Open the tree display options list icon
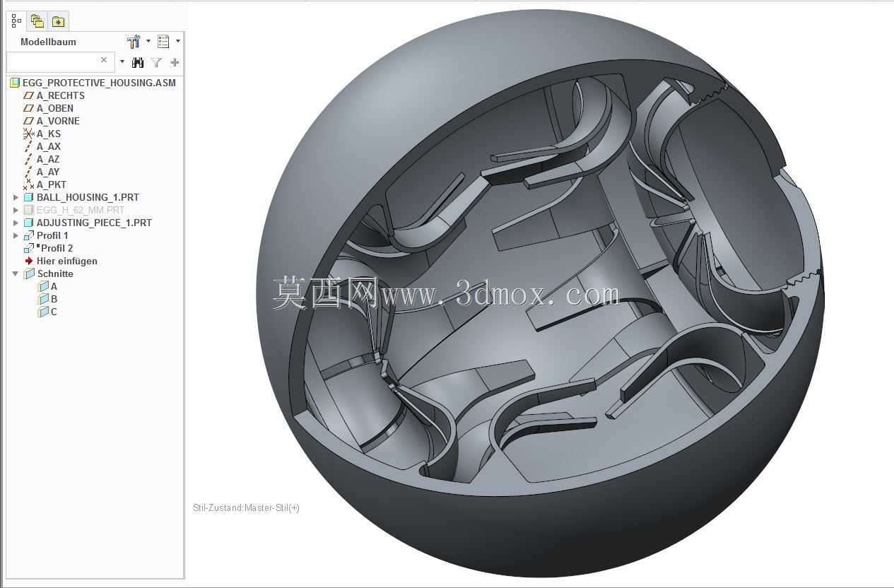 (x=163, y=42)
